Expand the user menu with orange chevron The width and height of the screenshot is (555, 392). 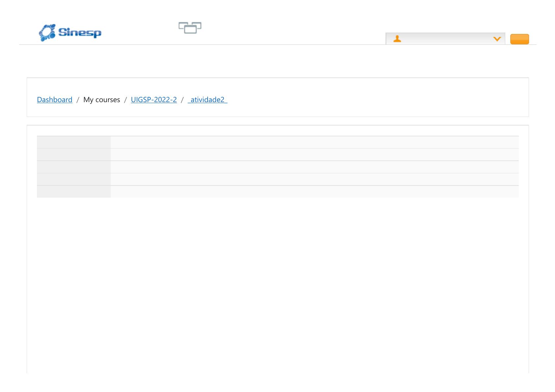[497, 39]
